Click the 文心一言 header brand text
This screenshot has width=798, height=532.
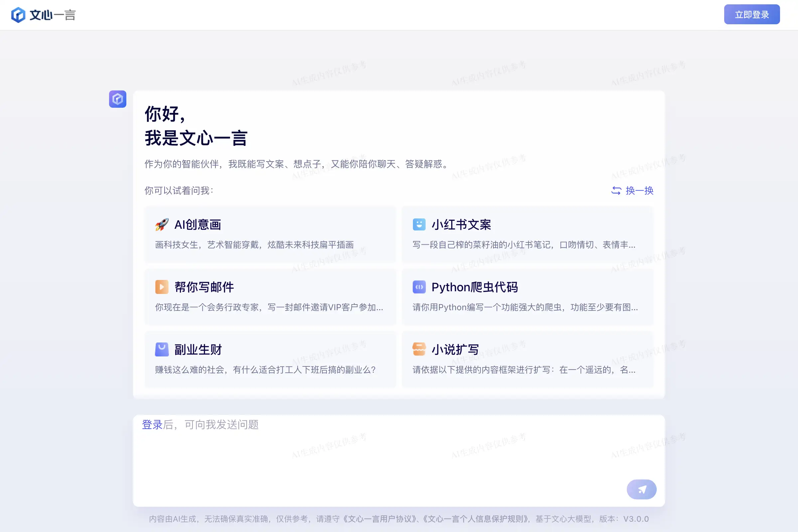point(53,15)
